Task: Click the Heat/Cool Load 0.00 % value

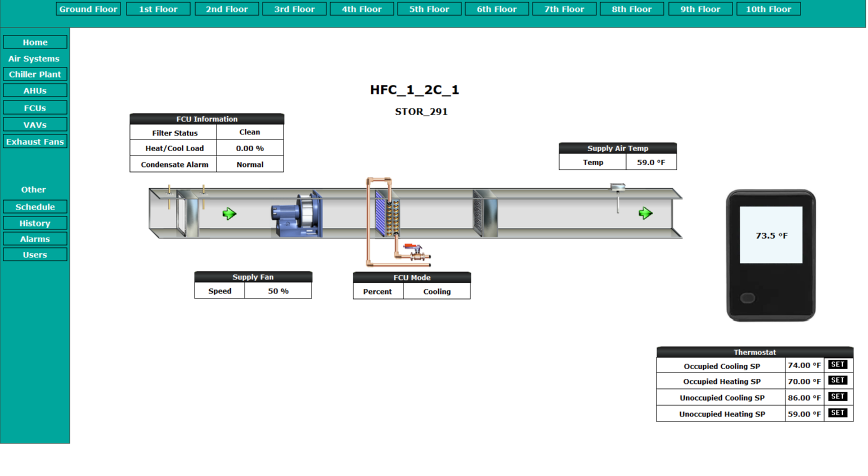Action: point(250,148)
